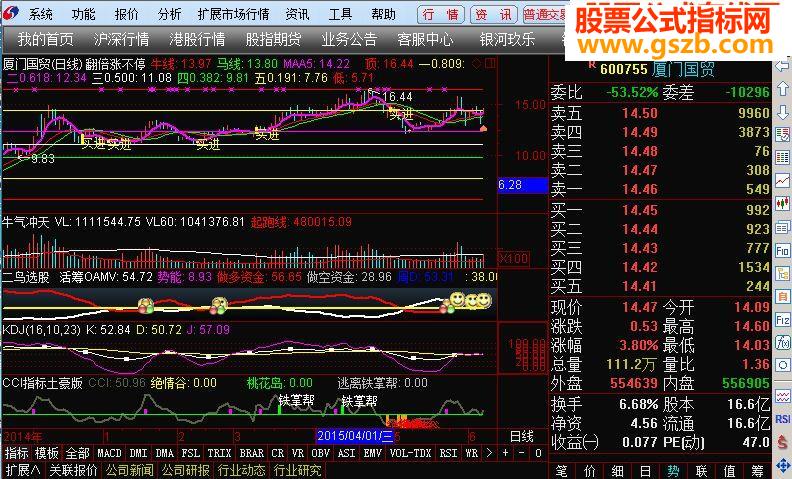Select the 日线 period label
Screen dimensions: 792x479
522,437
